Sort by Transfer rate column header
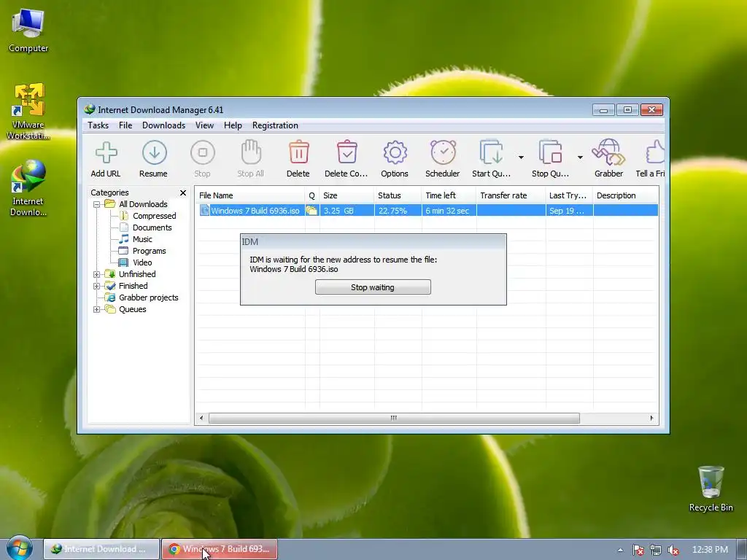This screenshot has height=560, width=747. pyautogui.click(x=511, y=195)
